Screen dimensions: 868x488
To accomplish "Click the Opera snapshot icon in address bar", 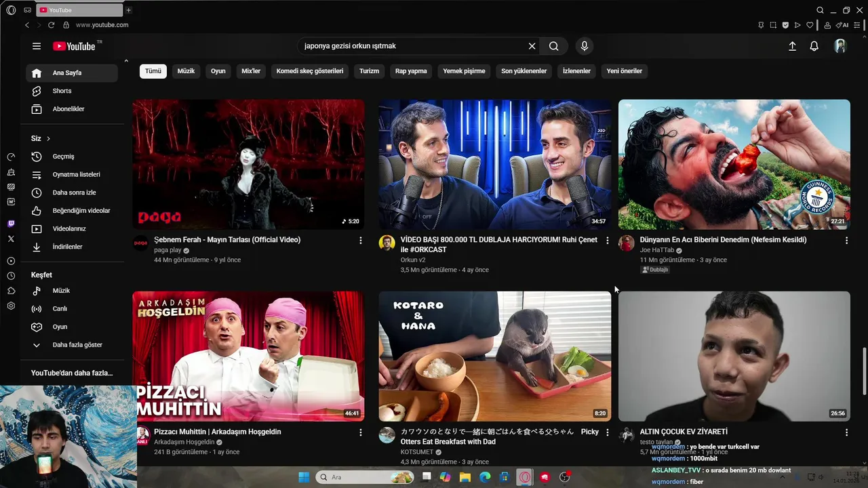I will (773, 25).
